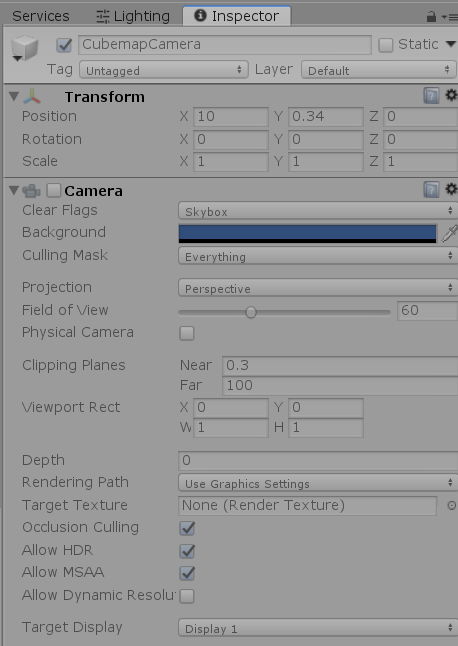Click the Far clipping plane field
The width and height of the screenshot is (458, 646).
coord(340,386)
